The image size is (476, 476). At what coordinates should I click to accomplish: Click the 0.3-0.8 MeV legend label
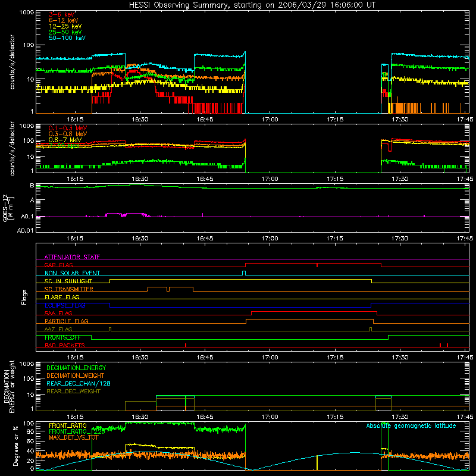(68, 134)
